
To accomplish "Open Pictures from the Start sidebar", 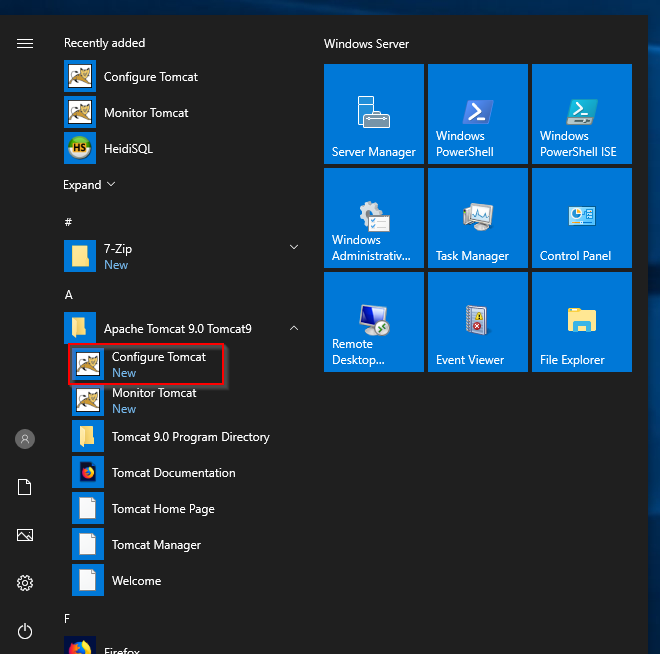I will coord(25,535).
